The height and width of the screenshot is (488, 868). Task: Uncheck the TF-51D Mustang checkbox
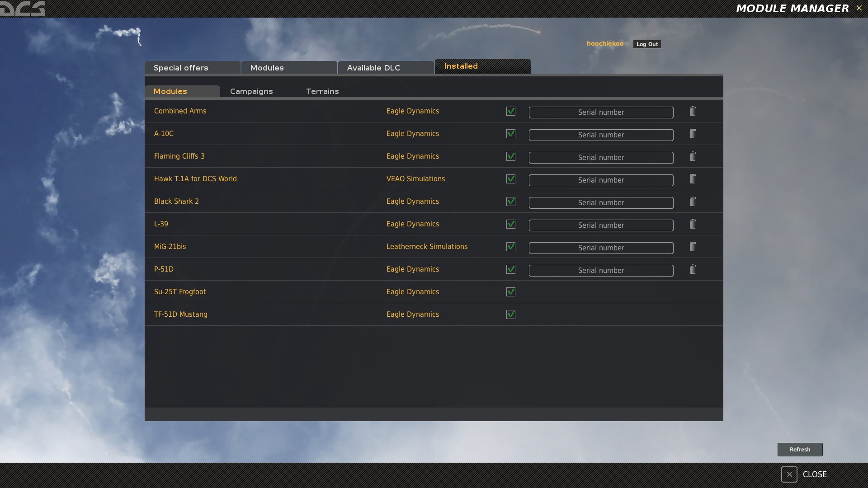pyautogui.click(x=511, y=314)
